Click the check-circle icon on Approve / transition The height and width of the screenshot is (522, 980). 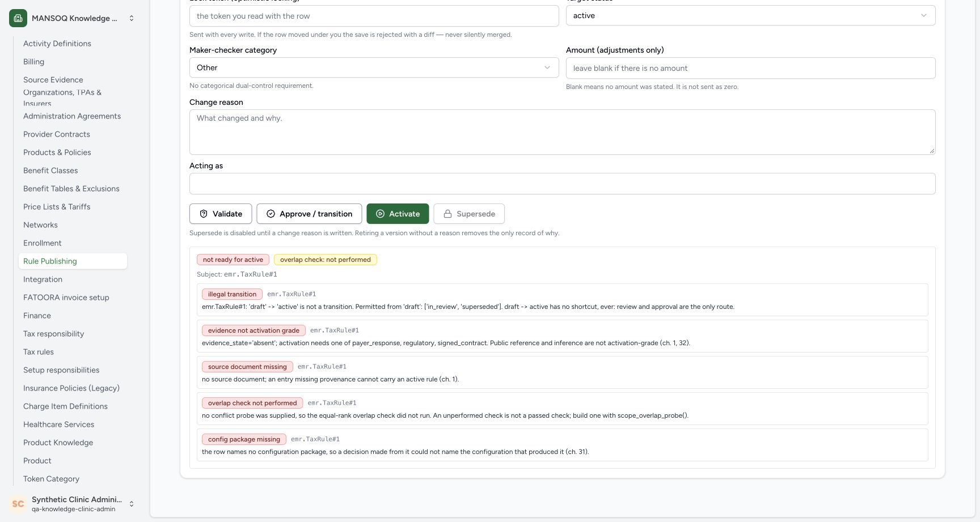(271, 214)
